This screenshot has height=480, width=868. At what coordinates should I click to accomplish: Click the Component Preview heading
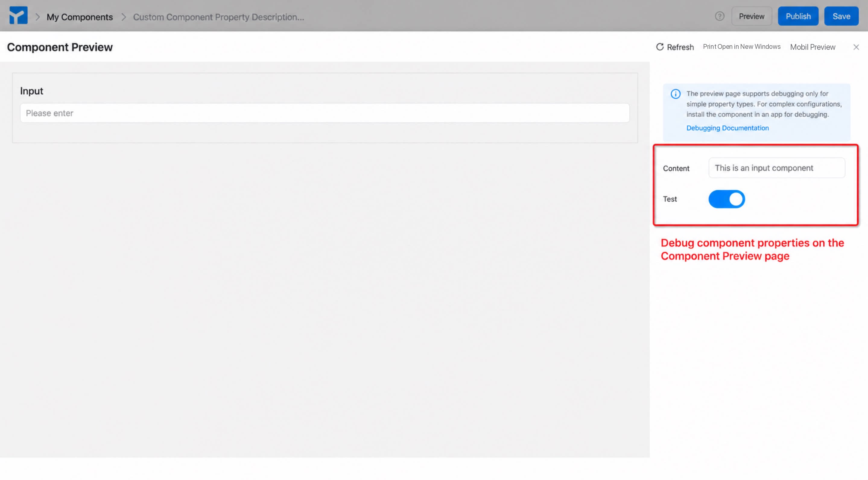[x=60, y=47]
